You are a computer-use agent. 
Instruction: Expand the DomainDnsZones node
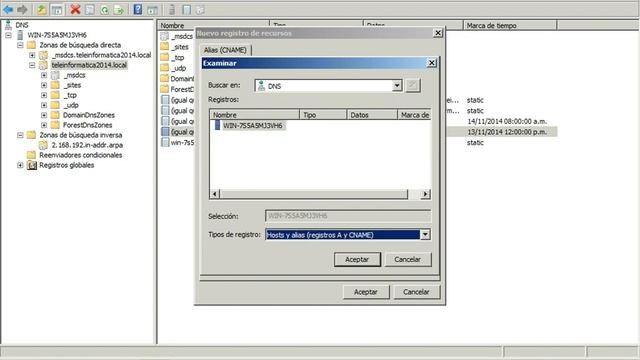(44, 115)
